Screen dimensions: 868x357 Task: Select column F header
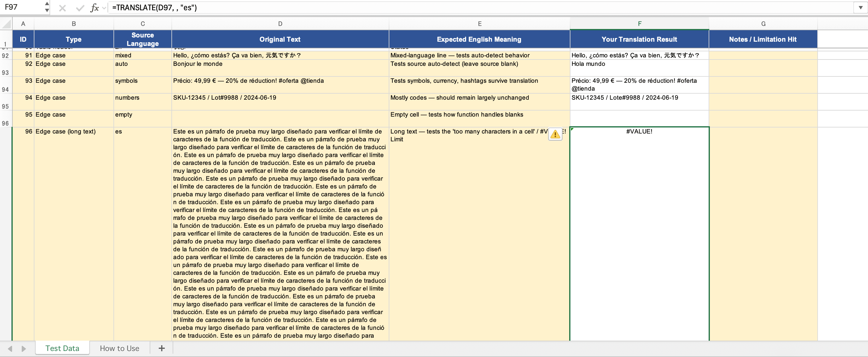pos(639,24)
